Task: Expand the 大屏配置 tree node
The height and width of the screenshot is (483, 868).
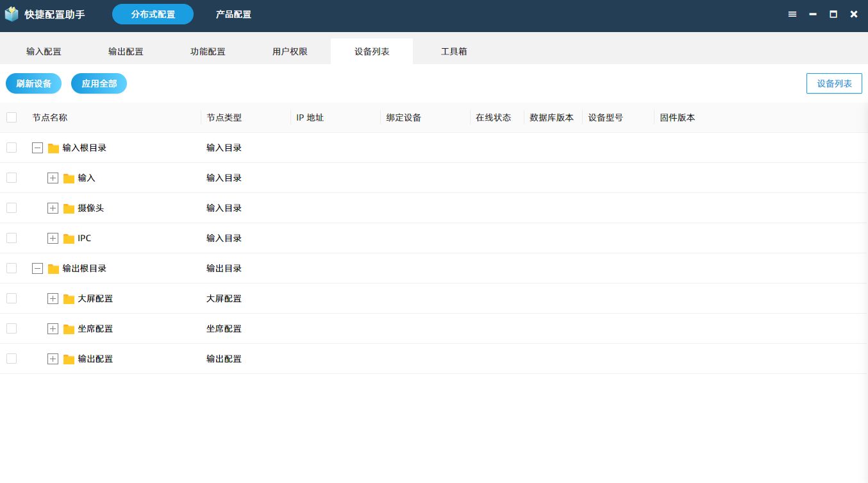Action: pyautogui.click(x=53, y=299)
